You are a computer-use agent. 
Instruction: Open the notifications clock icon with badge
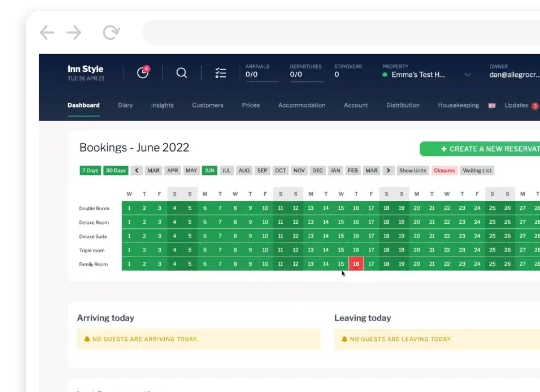tap(143, 72)
